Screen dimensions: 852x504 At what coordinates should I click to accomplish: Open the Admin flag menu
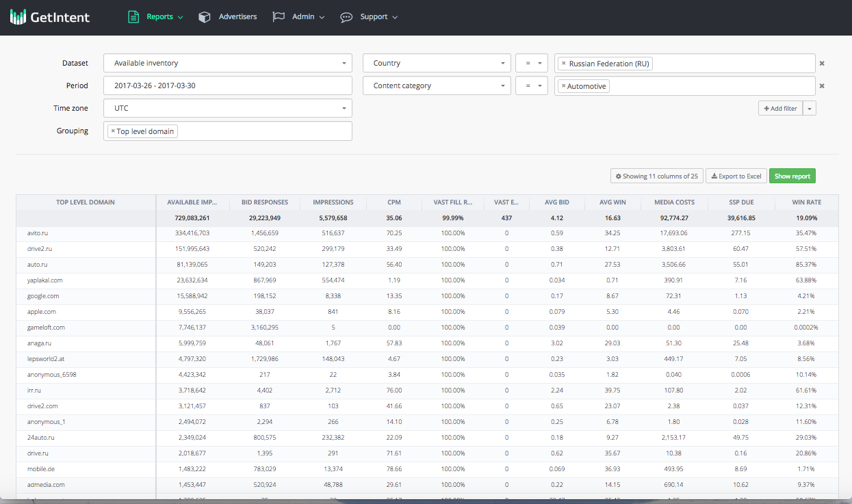298,17
